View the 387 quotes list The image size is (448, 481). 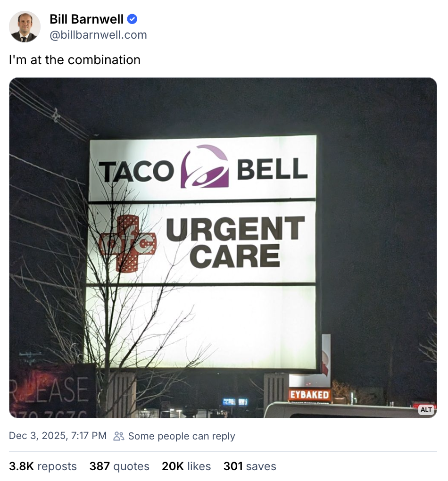point(119,466)
